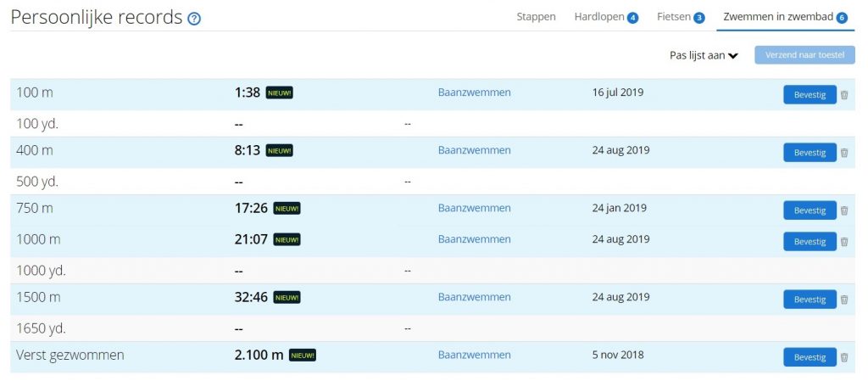Image resolution: width=868 pixels, height=381 pixels.
Task: Click the 21:07 record time
Action: [251, 239]
